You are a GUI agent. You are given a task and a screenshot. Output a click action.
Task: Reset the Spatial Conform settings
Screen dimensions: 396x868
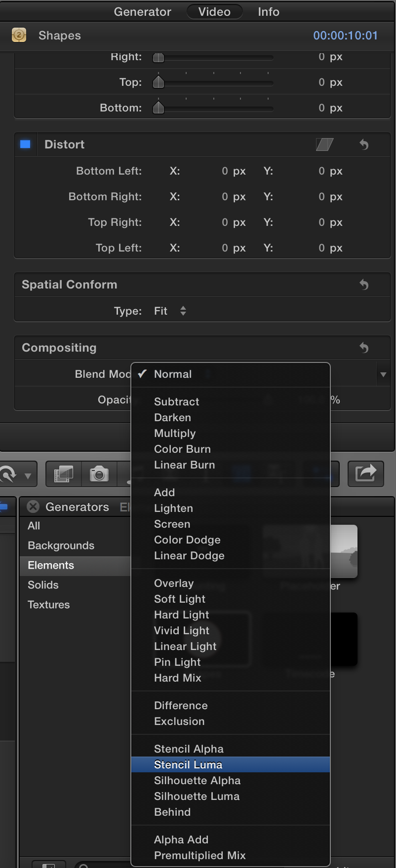tap(364, 285)
